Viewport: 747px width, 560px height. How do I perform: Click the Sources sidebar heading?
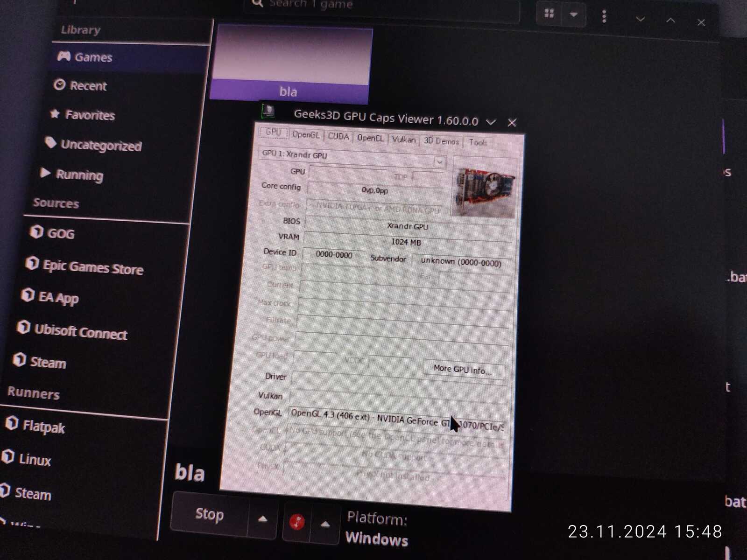click(56, 203)
